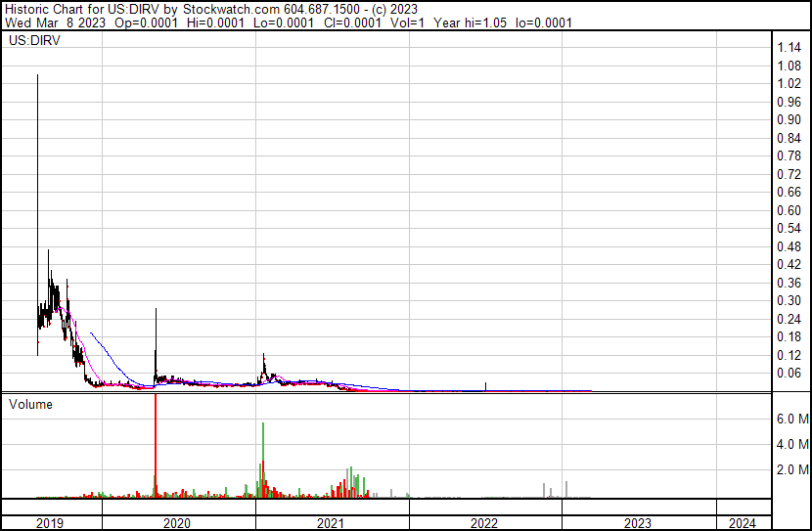The height and width of the screenshot is (531, 812).
Task: Click the 'Historic Chart for US:DIRV' title text
Action: click(x=82, y=10)
